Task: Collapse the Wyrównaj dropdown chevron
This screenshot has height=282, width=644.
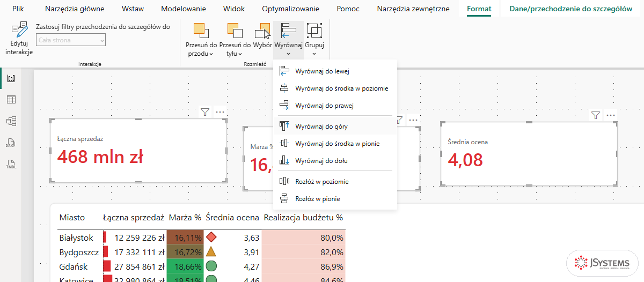Action: [x=289, y=54]
